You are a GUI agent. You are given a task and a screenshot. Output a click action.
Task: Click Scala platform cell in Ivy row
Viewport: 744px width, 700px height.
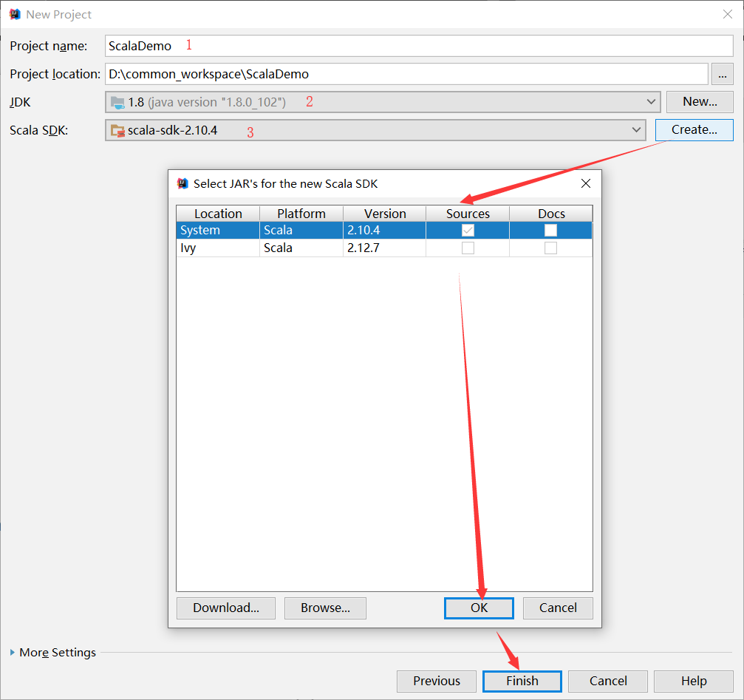pos(301,248)
